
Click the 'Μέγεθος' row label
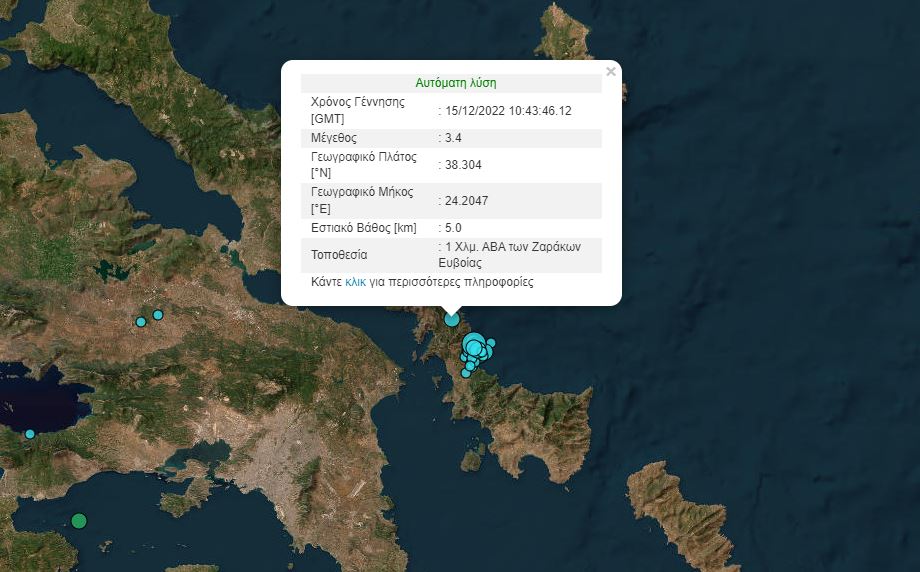tap(334, 138)
